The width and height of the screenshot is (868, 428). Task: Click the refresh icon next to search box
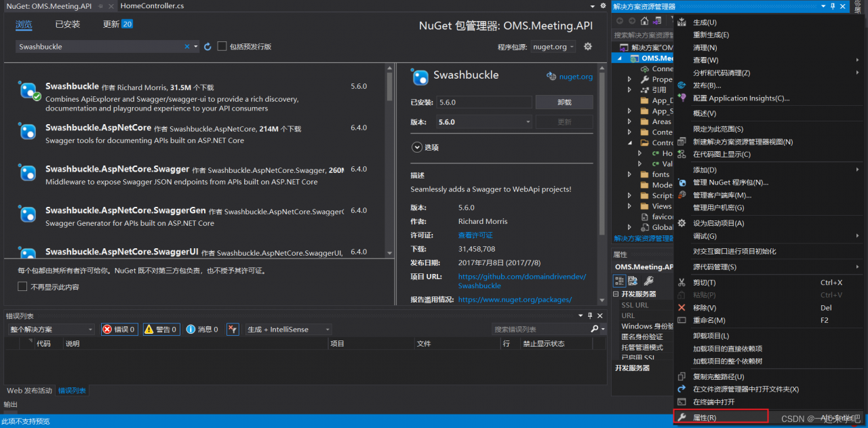[208, 47]
